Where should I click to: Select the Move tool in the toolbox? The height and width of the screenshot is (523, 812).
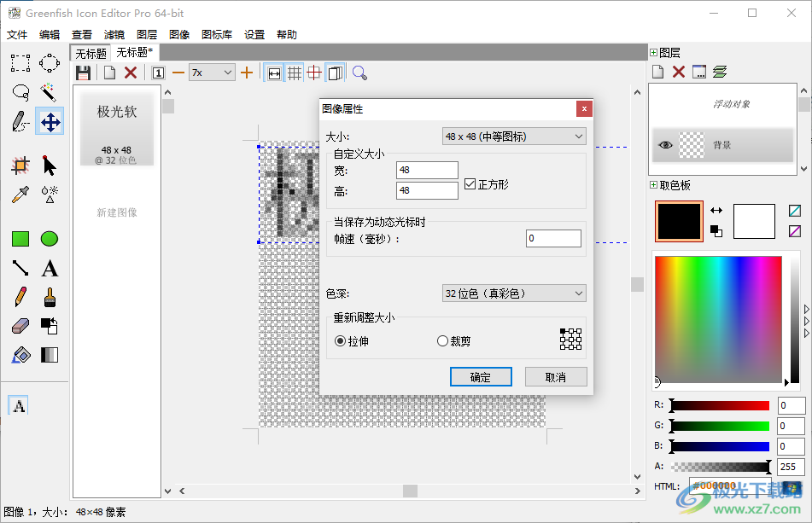point(50,121)
